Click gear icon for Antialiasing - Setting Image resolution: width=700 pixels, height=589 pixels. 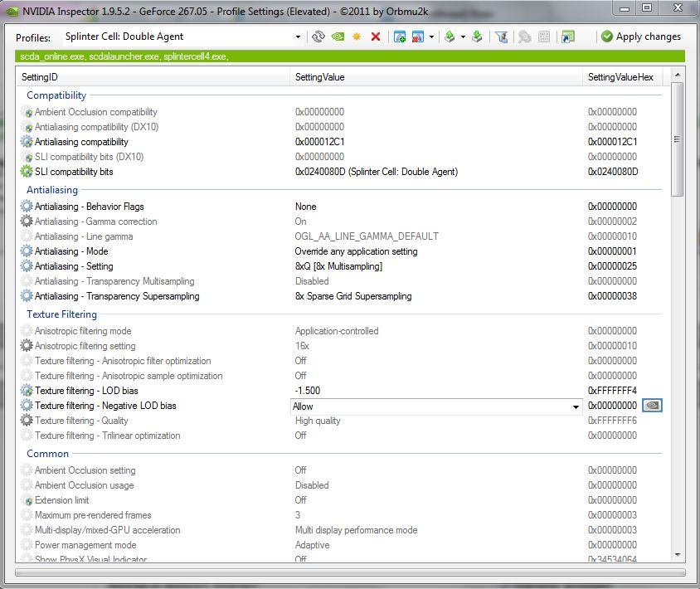pos(27,266)
